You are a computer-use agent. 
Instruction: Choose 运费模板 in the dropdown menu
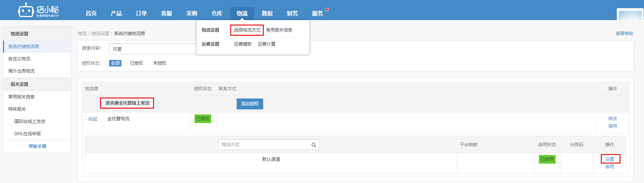point(243,44)
